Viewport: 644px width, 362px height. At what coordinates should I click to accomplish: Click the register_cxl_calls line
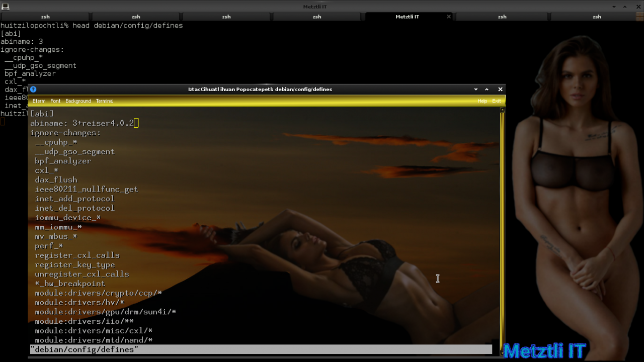77,255
